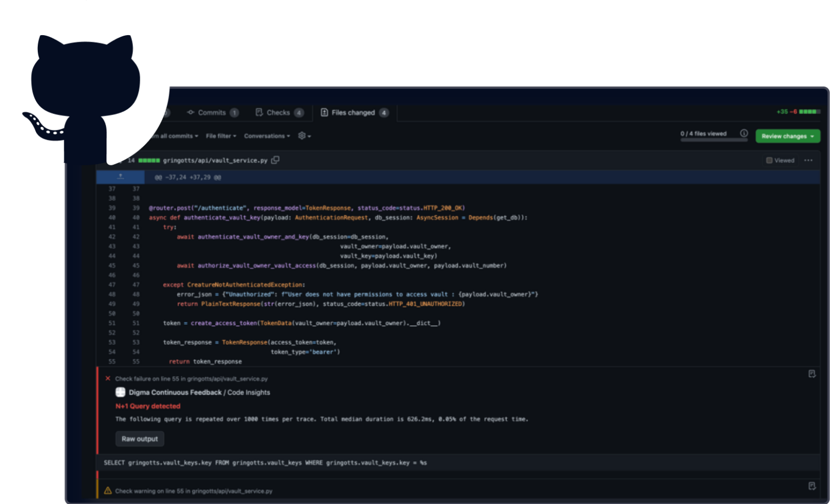
Task: Switch to the Commits tab
Action: pyautogui.click(x=212, y=112)
